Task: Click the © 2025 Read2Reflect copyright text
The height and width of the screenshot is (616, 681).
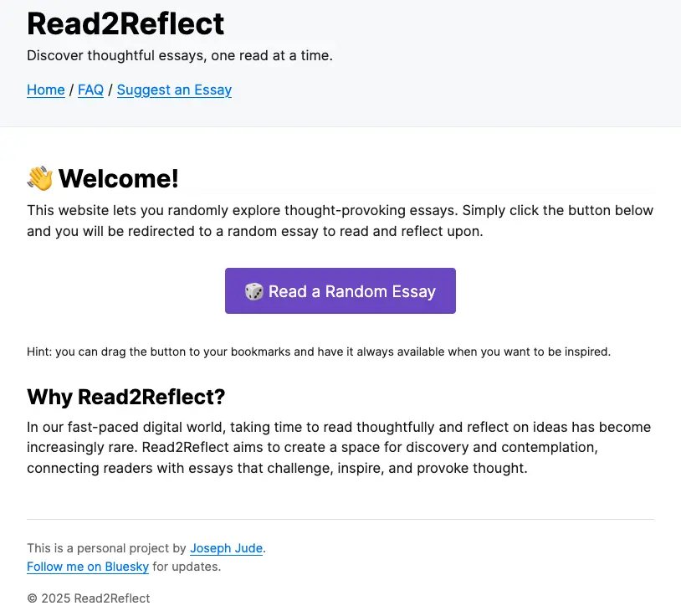Action: (x=89, y=598)
